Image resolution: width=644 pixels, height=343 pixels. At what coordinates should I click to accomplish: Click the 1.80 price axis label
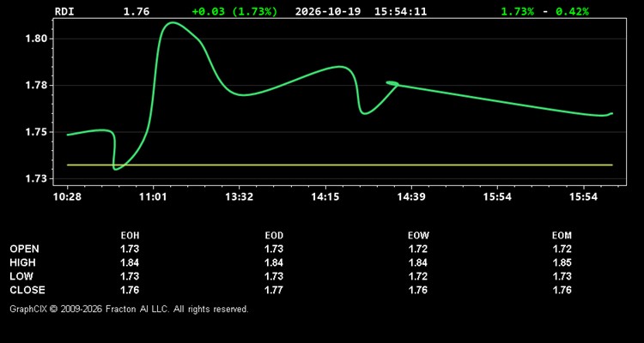point(34,39)
